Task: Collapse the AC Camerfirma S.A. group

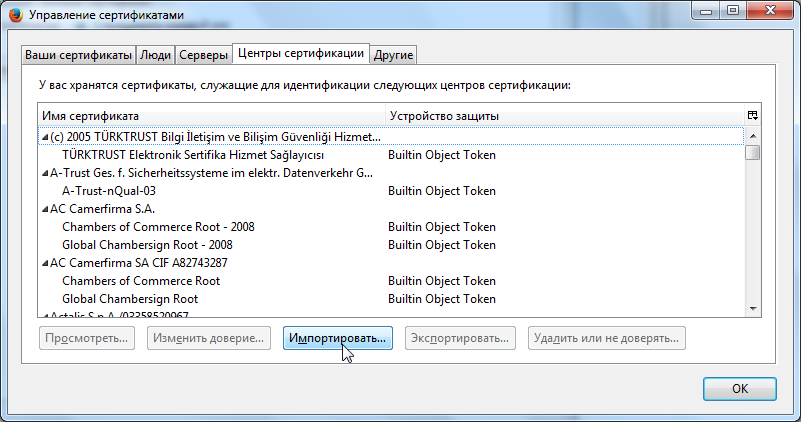Action: tap(45, 209)
